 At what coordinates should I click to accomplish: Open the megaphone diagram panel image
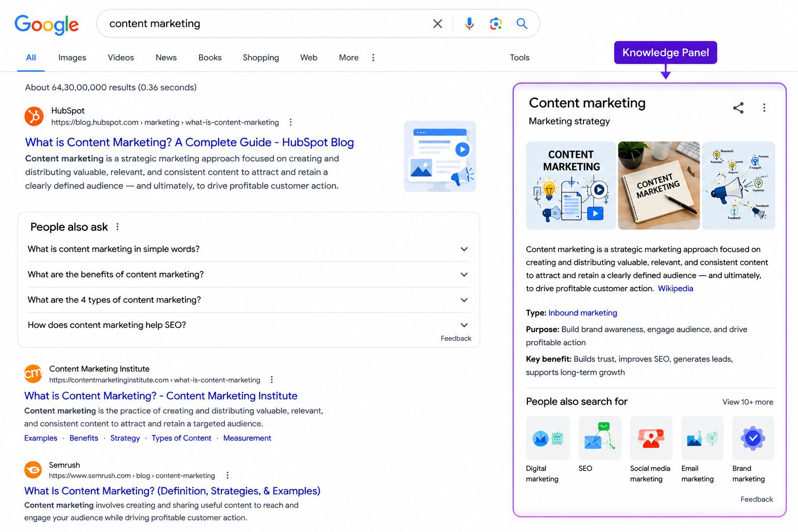tap(738, 185)
